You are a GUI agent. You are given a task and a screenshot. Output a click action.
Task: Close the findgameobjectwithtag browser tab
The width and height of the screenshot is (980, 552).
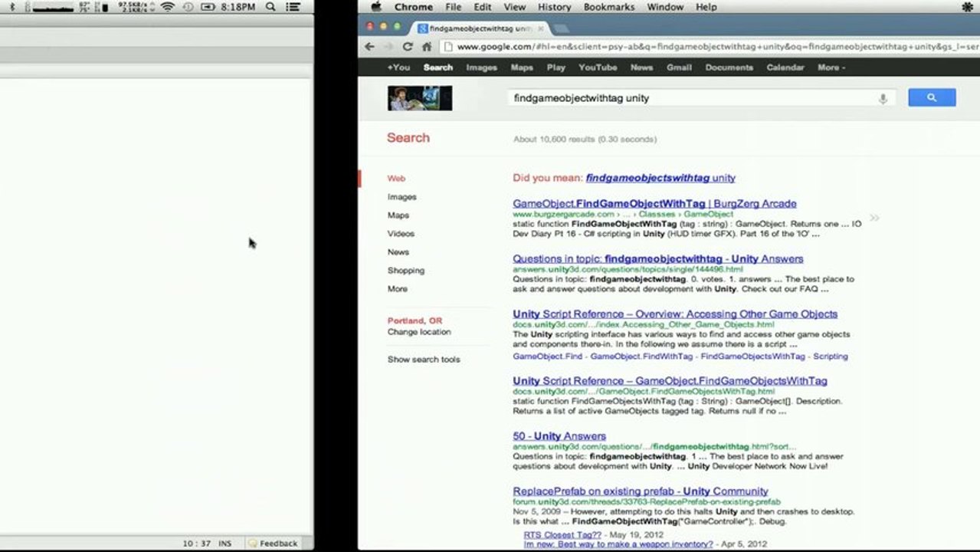click(x=540, y=28)
